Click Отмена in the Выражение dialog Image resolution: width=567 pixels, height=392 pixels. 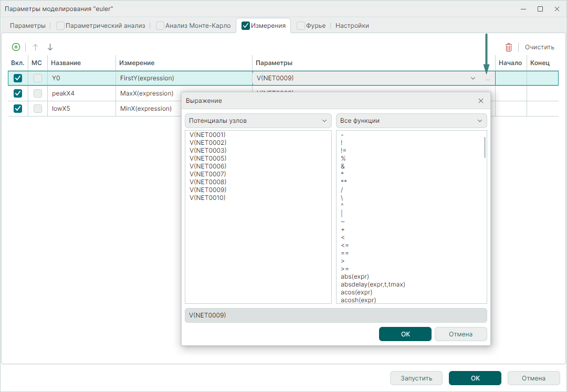coord(460,334)
